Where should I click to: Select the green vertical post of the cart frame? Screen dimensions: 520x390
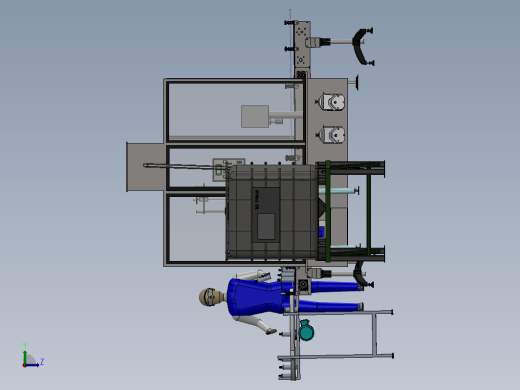pyautogui.click(x=328, y=211)
